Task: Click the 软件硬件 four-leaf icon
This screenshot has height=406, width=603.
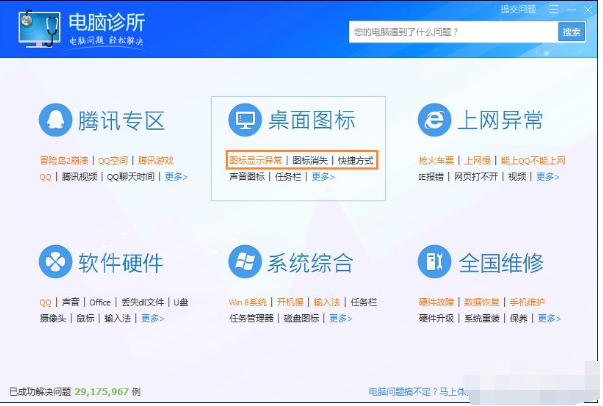Action: [56, 262]
